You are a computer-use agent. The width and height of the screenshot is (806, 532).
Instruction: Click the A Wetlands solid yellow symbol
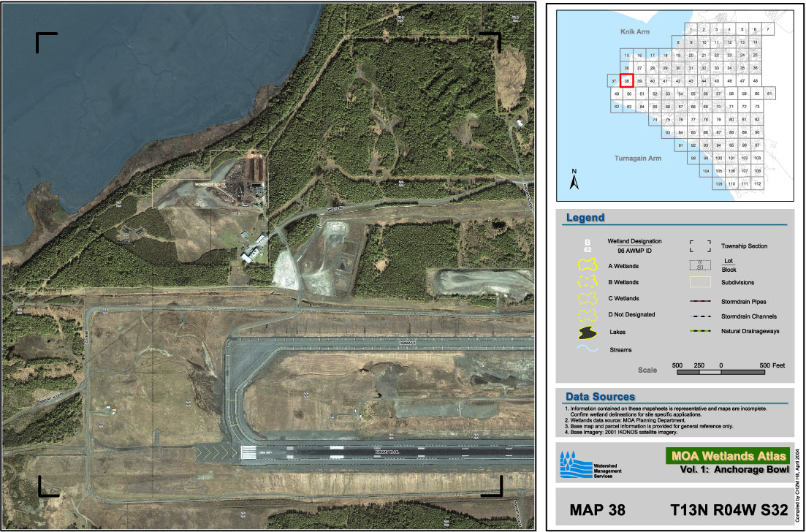coord(588,266)
